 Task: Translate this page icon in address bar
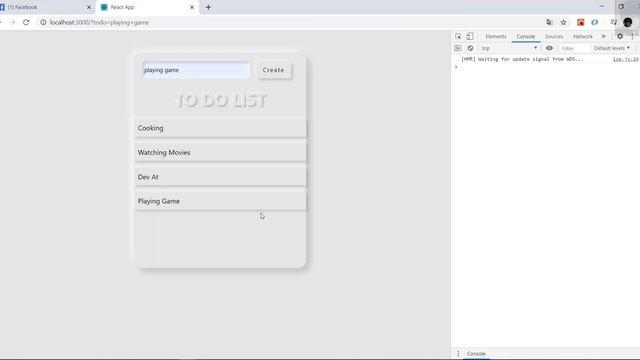click(549, 22)
